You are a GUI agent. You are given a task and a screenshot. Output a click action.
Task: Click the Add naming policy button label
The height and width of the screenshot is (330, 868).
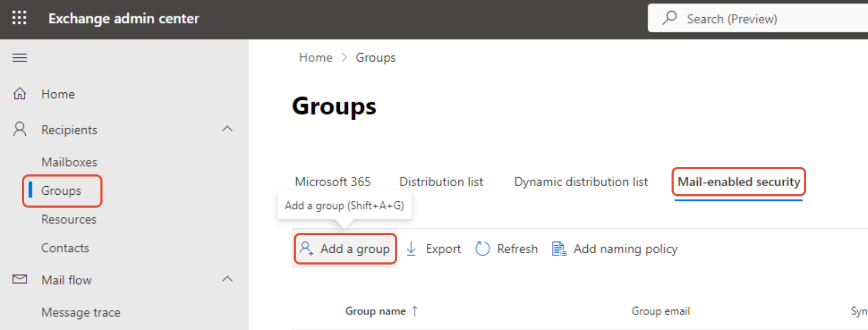click(x=626, y=249)
